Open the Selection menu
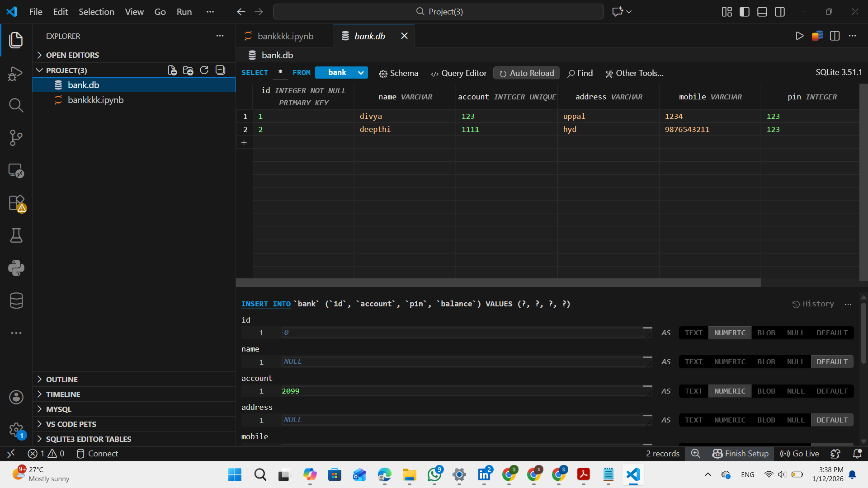868x488 pixels. (x=96, y=12)
